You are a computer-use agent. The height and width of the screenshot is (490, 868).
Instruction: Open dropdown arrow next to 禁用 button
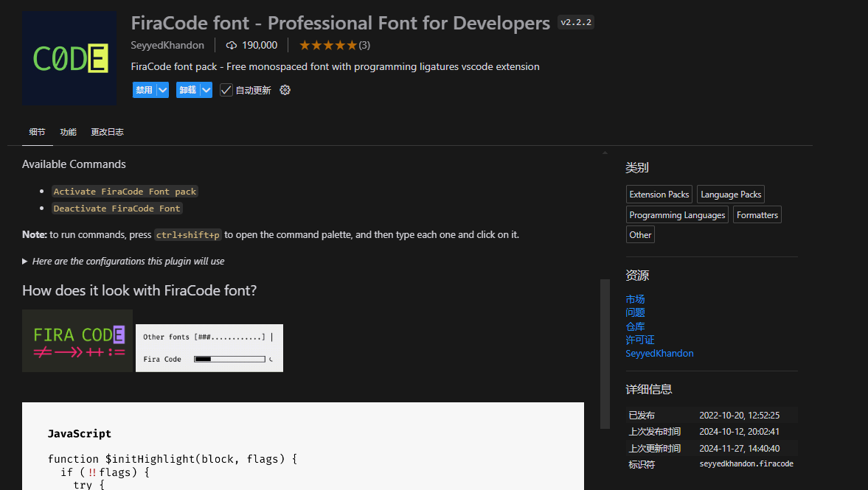click(x=163, y=90)
